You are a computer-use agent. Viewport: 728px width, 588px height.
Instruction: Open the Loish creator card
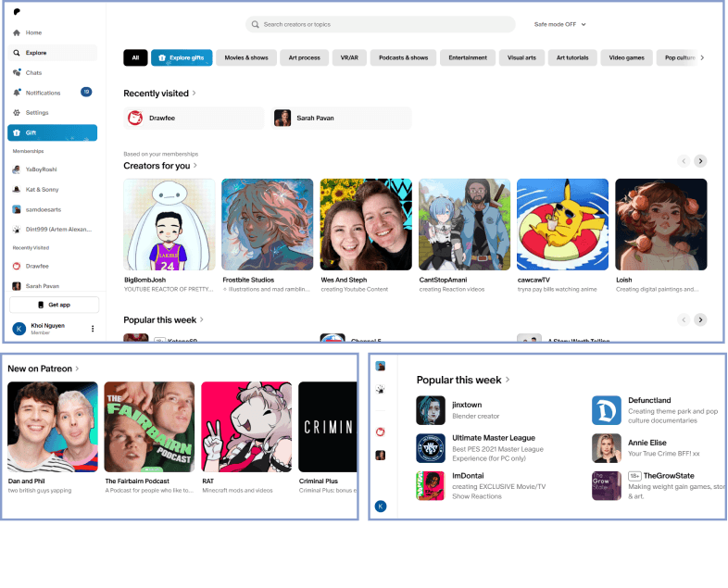[661, 236]
